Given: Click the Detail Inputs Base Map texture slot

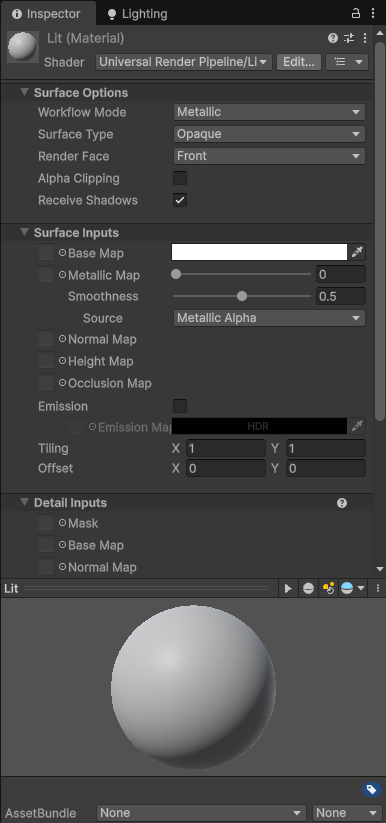Looking at the screenshot, I should click(x=46, y=545).
